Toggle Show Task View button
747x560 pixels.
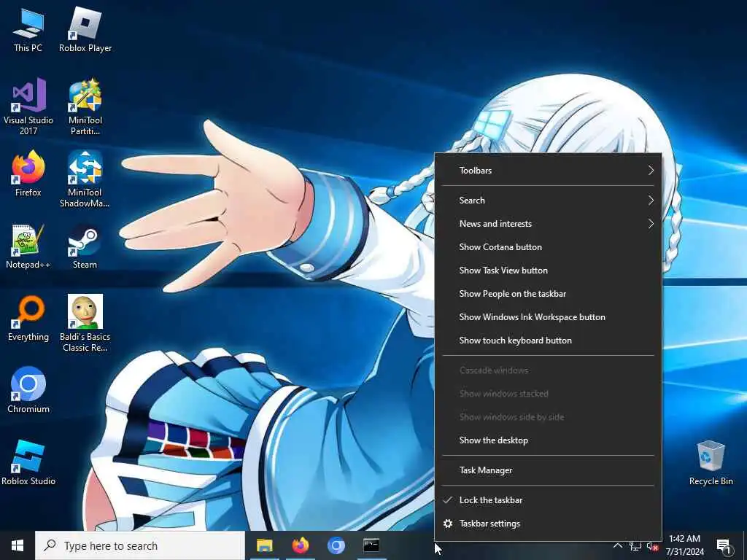(x=549, y=271)
